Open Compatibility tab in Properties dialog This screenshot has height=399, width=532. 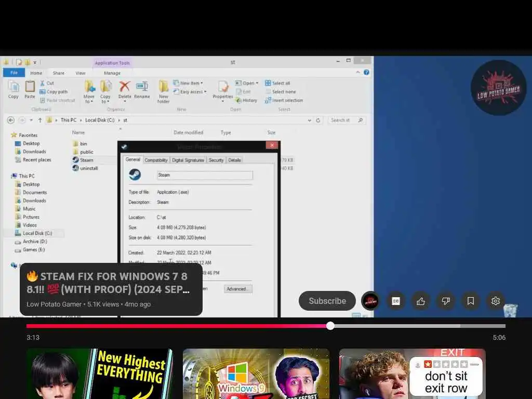click(156, 160)
